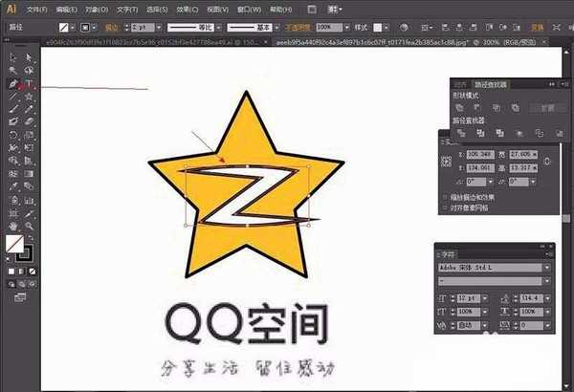This screenshot has width=574, height=392.
Task: Click the fill color swatch in toolbox
Action: click(x=13, y=245)
